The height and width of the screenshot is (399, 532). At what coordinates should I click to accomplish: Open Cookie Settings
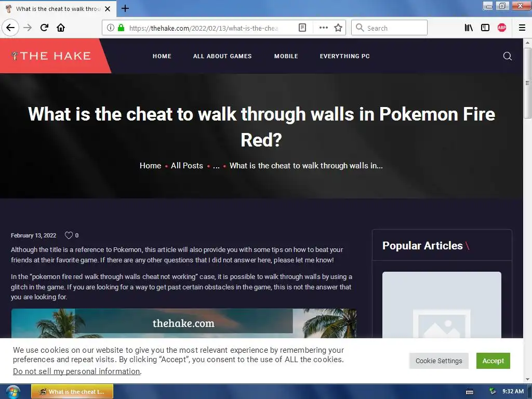point(438,361)
